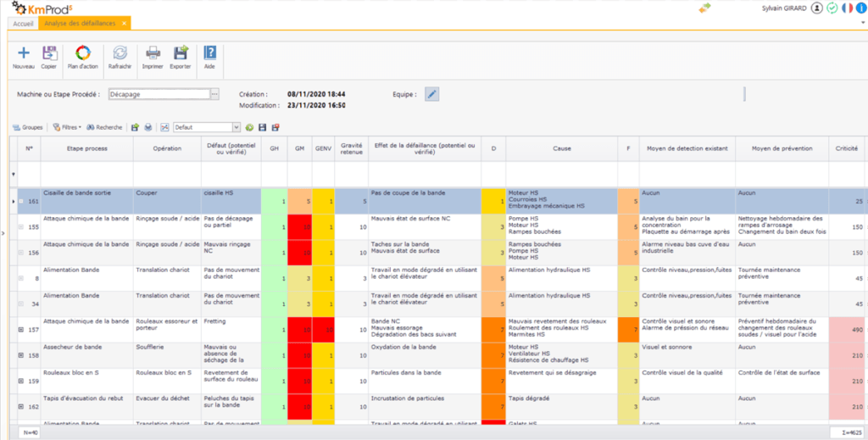Click the blue information icon
This screenshot has height=440, width=868.
tap(862, 8)
